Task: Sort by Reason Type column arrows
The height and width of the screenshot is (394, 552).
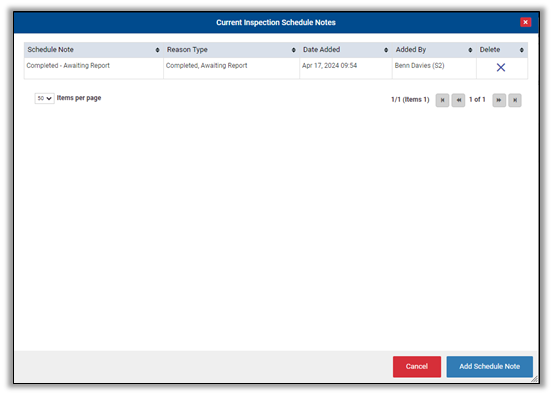Action: [x=294, y=50]
